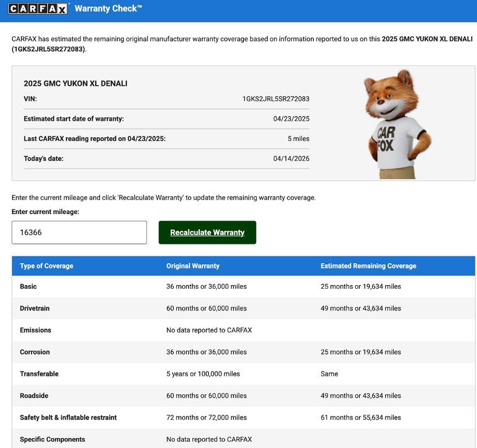Click the Roadside coverage row label

tap(34, 396)
